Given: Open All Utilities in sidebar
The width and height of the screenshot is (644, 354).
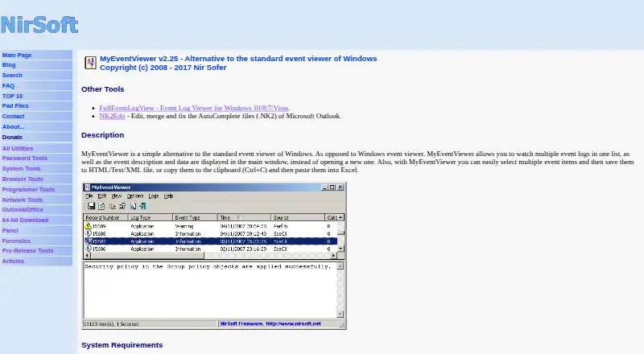Looking at the screenshot, I should click(18, 148).
